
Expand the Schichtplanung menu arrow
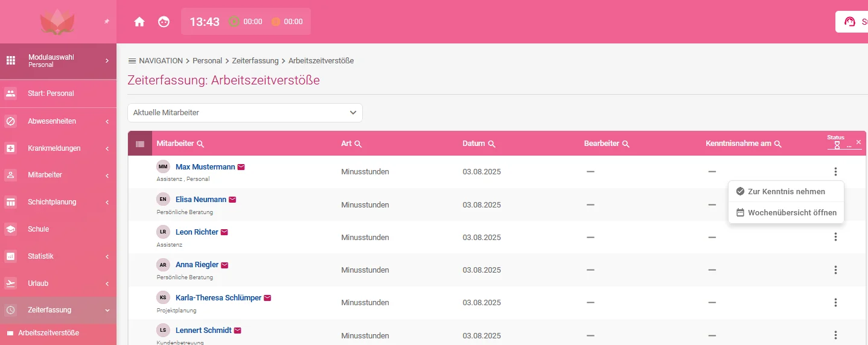[x=107, y=202]
